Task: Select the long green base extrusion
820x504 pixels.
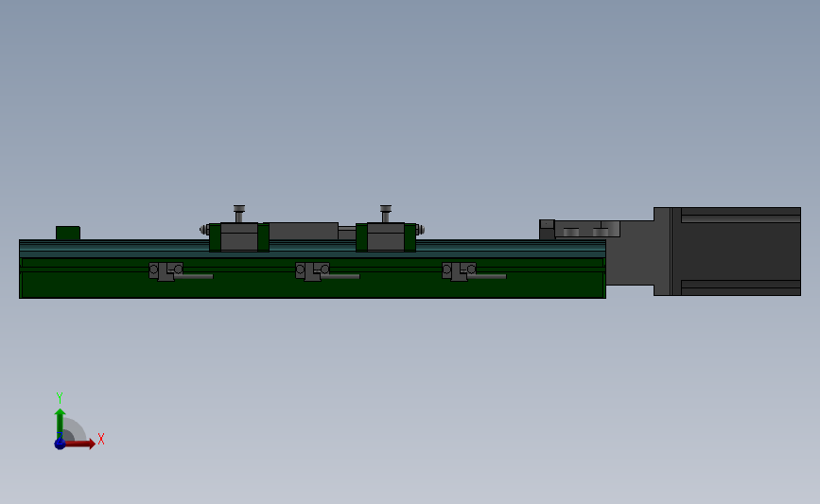Action: [312, 285]
